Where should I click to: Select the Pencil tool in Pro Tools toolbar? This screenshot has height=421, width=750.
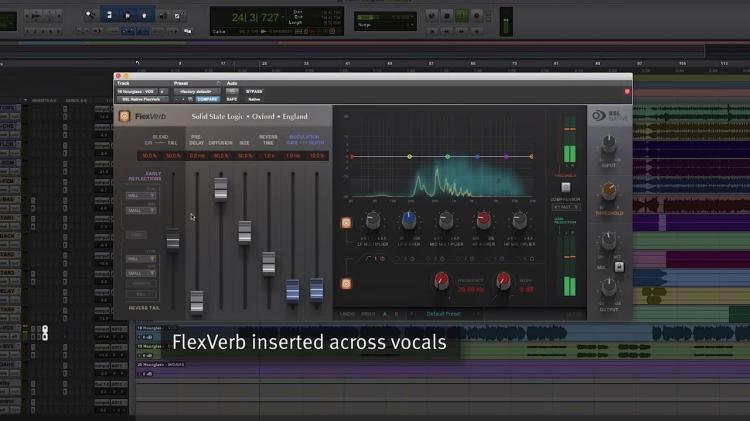pos(177,16)
